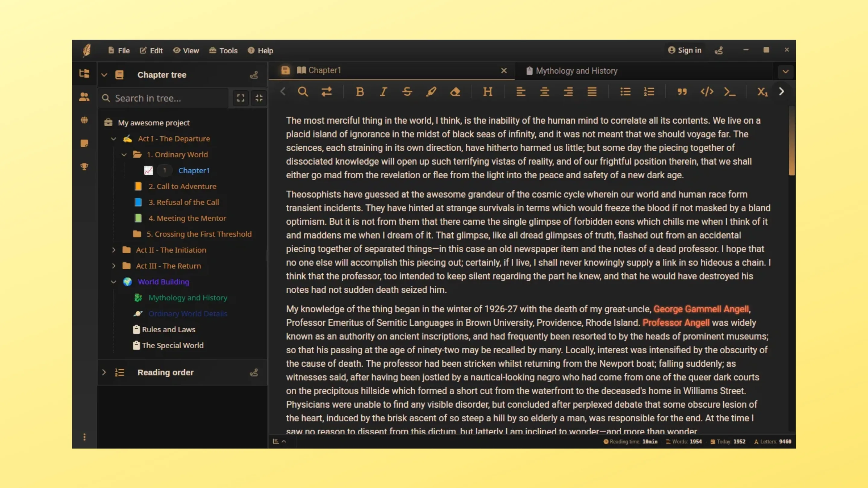Toggle justify text alignment
Viewport: 868px width, 488px height.
tap(592, 92)
